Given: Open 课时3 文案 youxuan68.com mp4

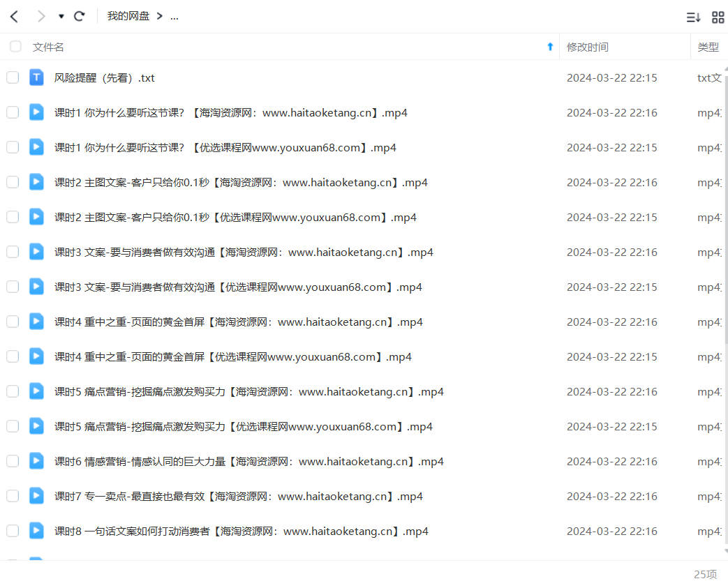Looking at the screenshot, I should point(238,287).
